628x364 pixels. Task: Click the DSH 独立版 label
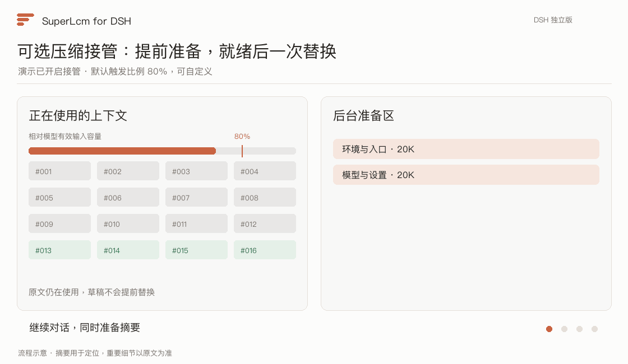coord(553,20)
